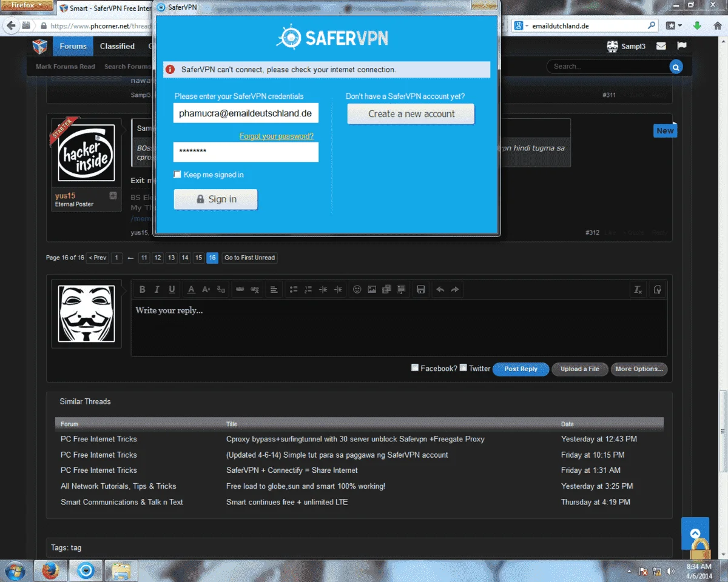Click in the Write your reply text area
The height and width of the screenshot is (582, 728).
(399, 327)
